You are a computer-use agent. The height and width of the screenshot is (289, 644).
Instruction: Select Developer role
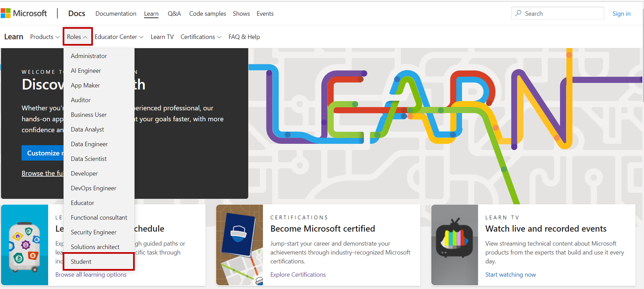pos(99,173)
